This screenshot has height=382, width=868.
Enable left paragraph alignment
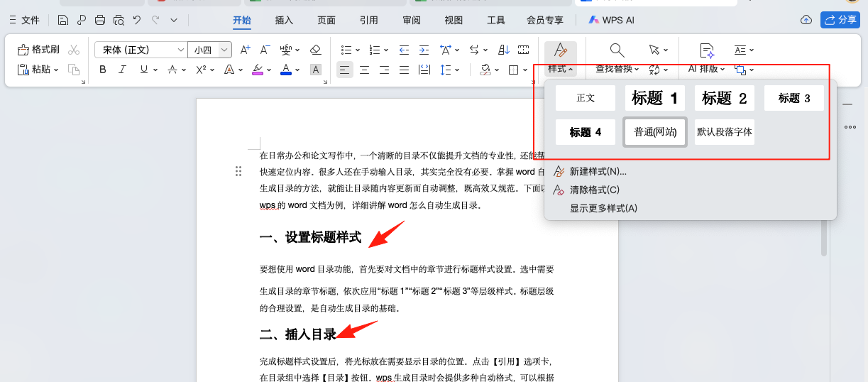[x=344, y=70]
